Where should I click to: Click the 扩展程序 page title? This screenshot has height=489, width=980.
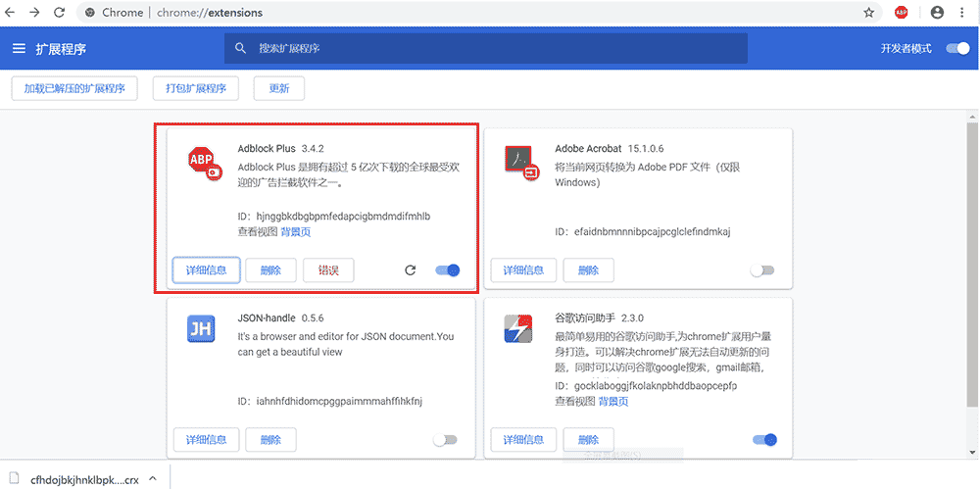[61, 49]
